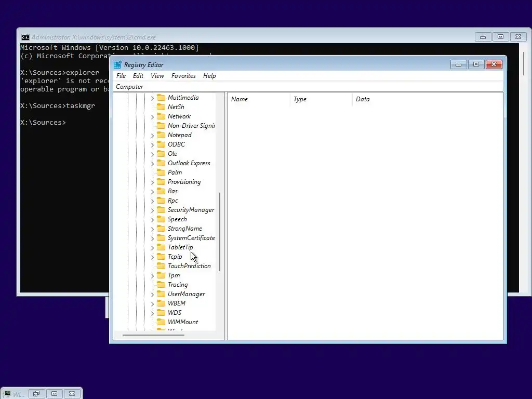Screen dimensions: 532x399
Task: Open the Edit menu in Registry Editor
Action: 138,76
